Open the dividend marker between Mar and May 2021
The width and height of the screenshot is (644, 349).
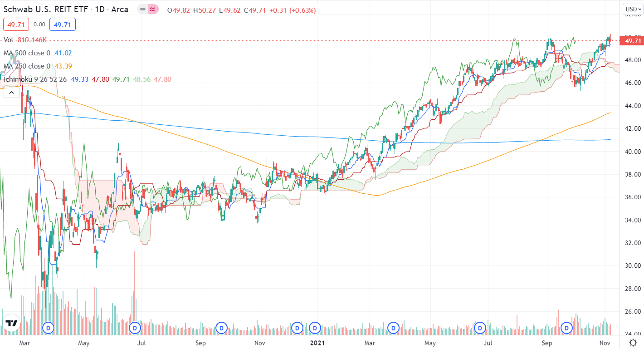(x=393, y=327)
